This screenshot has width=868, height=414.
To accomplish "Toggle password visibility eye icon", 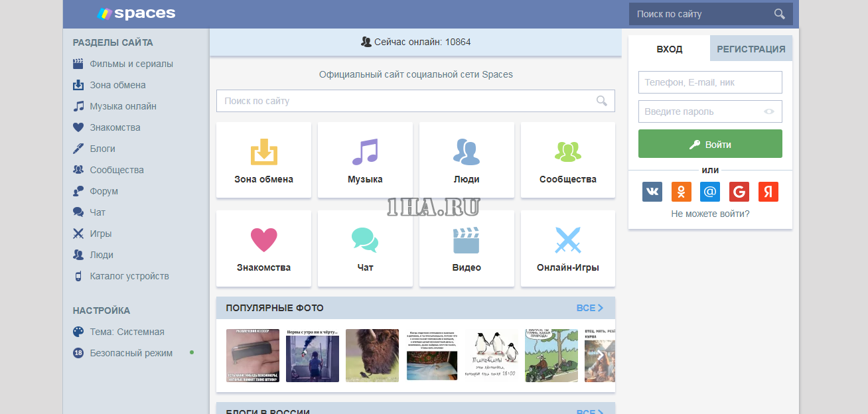I will [x=769, y=111].
